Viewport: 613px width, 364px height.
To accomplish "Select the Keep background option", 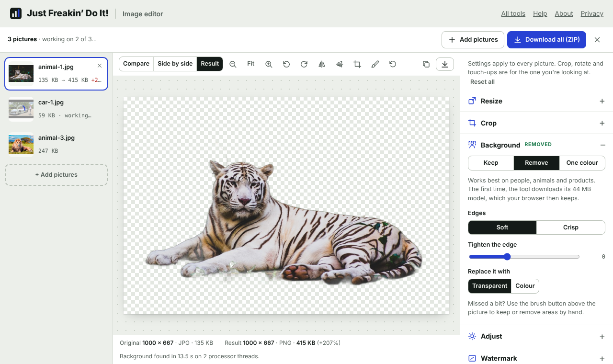I will (491, 163).
